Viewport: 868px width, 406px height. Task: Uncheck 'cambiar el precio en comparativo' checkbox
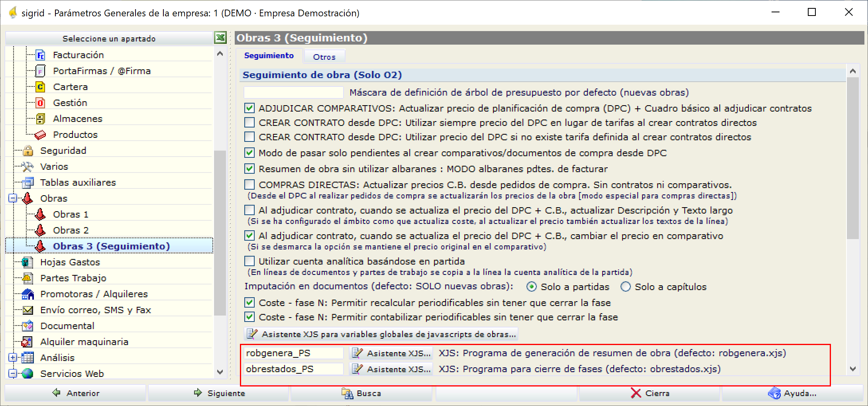[x=249, y=236]
